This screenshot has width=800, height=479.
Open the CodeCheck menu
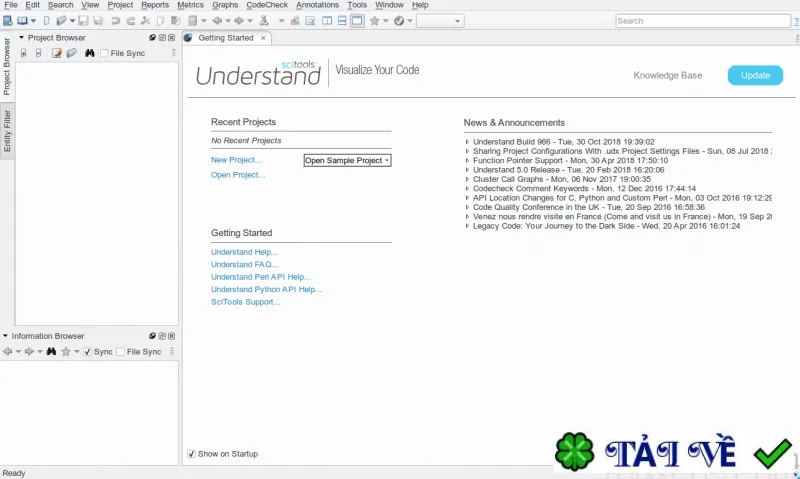click(267, 5)
